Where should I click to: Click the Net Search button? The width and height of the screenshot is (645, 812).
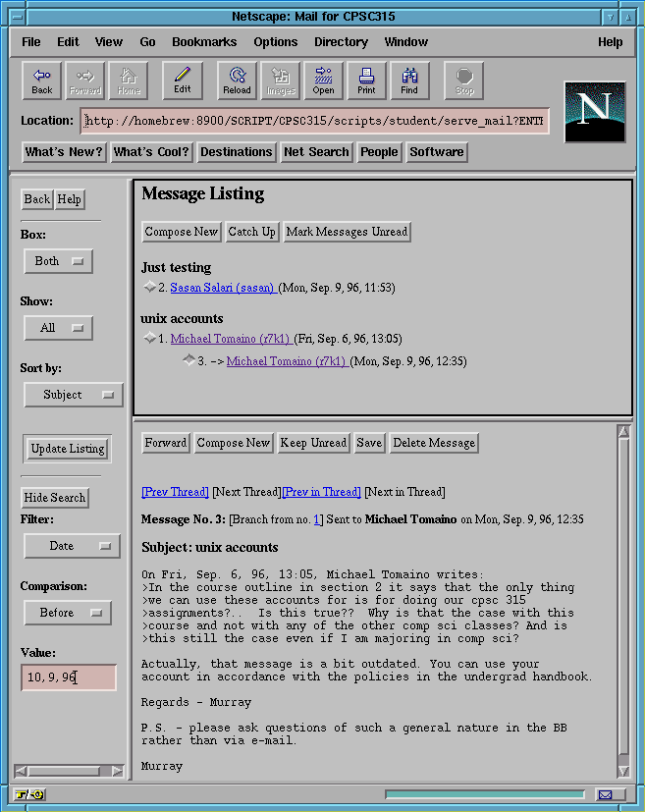click(x=316, y=152)
